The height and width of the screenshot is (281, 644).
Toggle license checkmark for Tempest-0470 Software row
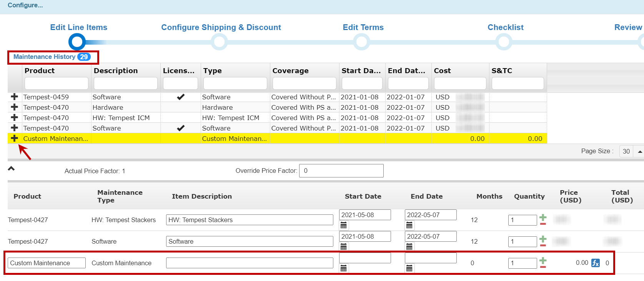pos(180,128)
